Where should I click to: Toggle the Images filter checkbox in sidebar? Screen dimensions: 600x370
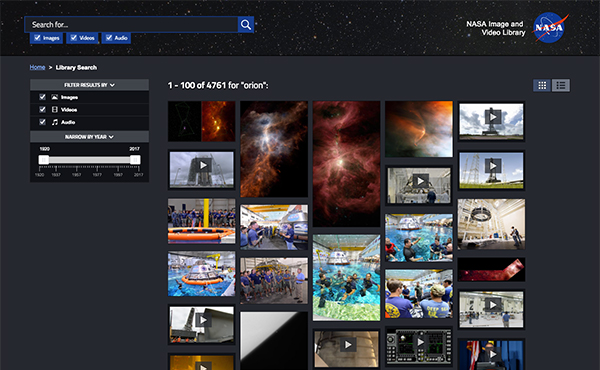point(42,97)
